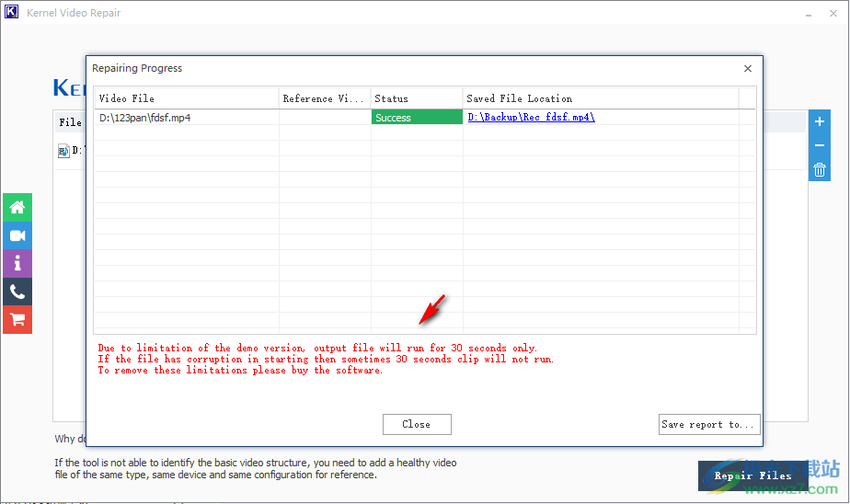Open the video camera sidebar icon
This screenshot has width=850, height=504.
pos(17,236)
